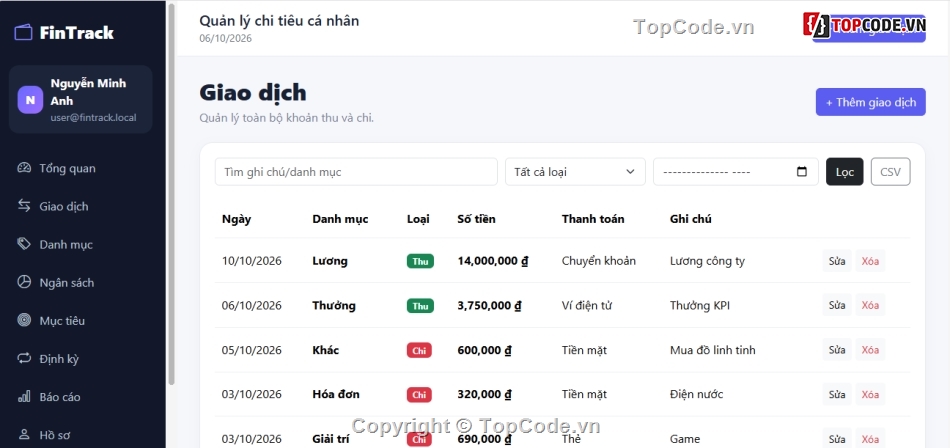Click the Chi badge in the Hóa đơn row
950x448 pixels.
[x=419, y=395]
